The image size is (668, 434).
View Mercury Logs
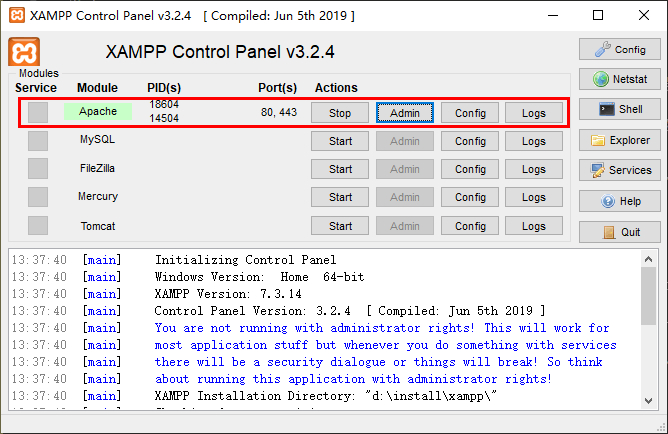click(x=534, y=197)
